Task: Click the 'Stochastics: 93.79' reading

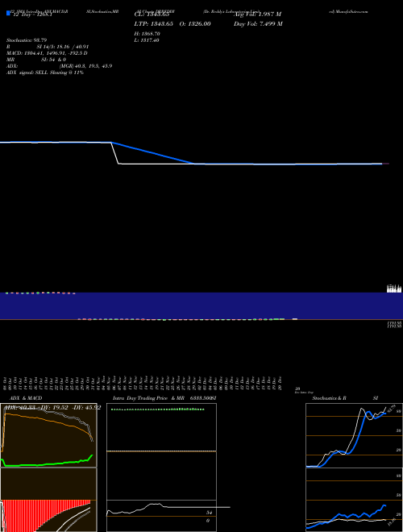Action: click(x=27, y=40)
